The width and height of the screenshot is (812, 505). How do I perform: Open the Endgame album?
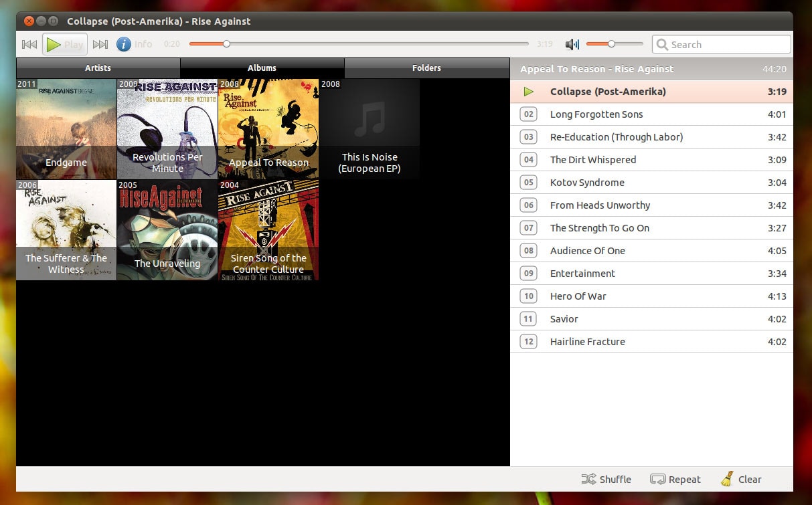66,129
